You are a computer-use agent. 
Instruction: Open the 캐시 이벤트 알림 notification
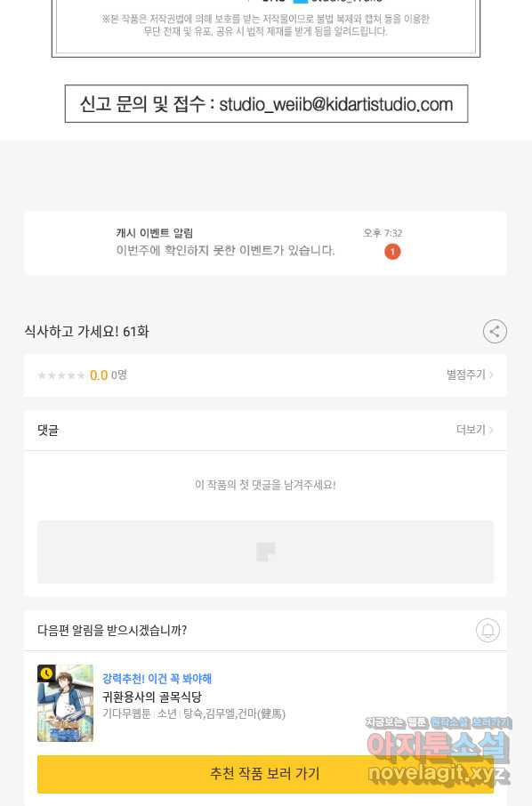[x=265, y=243]
